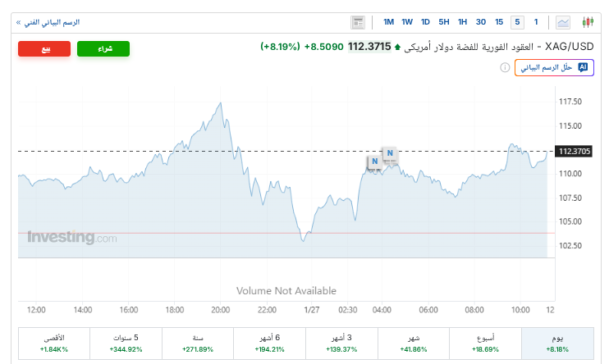609x364 pixels.
Task: Click the AI حلّل الرسم البياني button
Action: click(552, 67)
